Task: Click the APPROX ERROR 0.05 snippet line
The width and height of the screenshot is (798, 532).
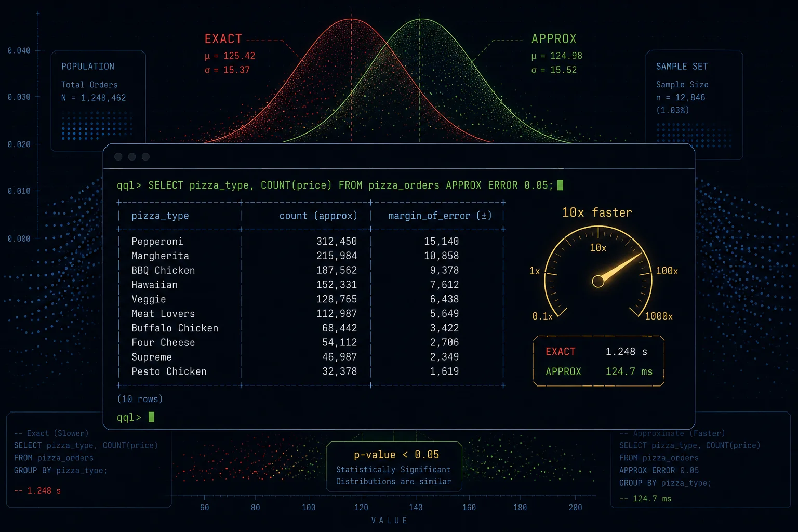Action: coord(659,470)
